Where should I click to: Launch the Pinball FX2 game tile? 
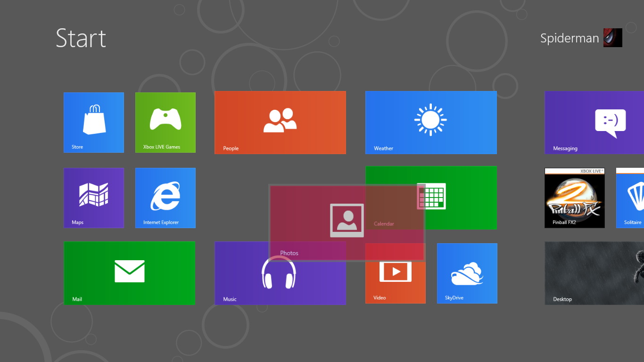pos(575,198)
